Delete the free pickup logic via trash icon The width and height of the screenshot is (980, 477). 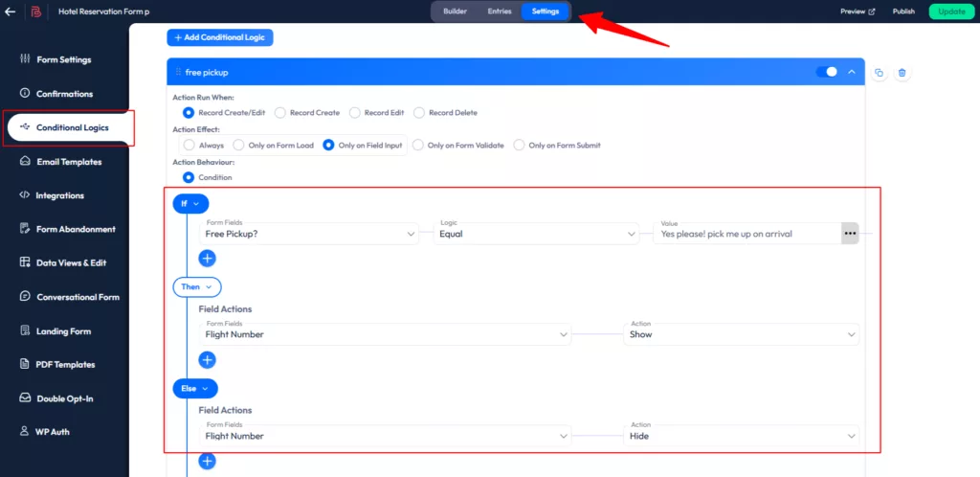point(902,73)
